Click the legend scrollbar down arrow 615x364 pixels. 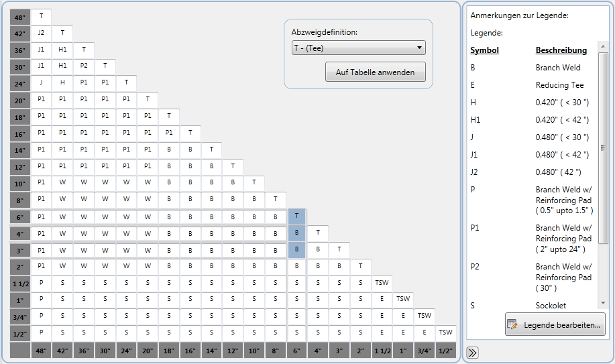click(x=603, y=304)
